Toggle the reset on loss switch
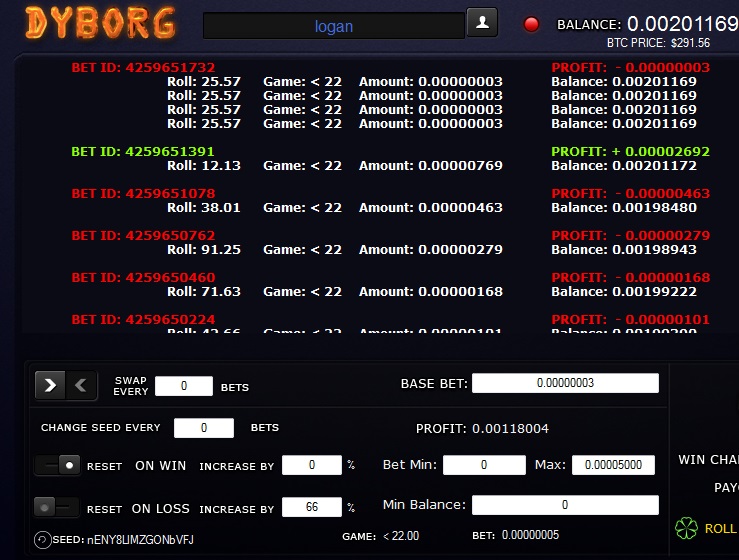The width and height of the screenshot is (739, 560). pos(57,508)
